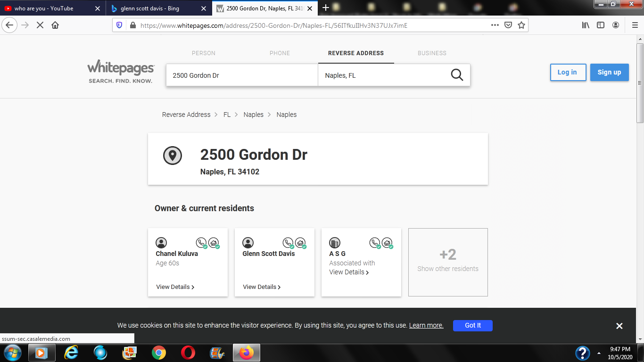Image resolution: width=644 pixels, height=362 pixels.
Task: Toggle the sidebar view icon
Action: click(601, 25)
